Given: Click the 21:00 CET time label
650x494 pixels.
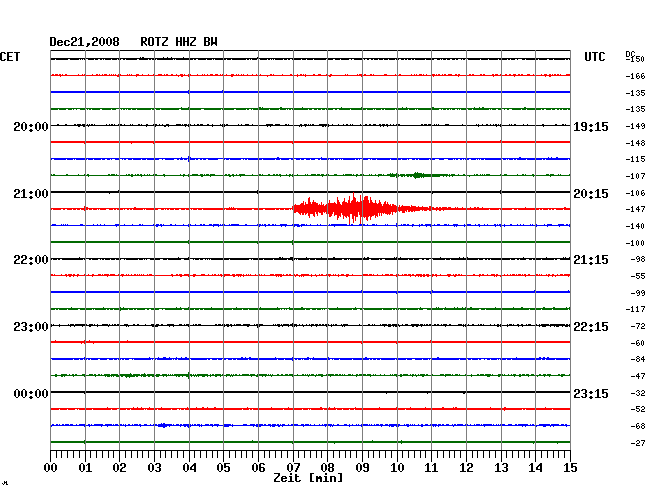Looking at the screenshot, I should pyautogui.click(x=31, y=194).
